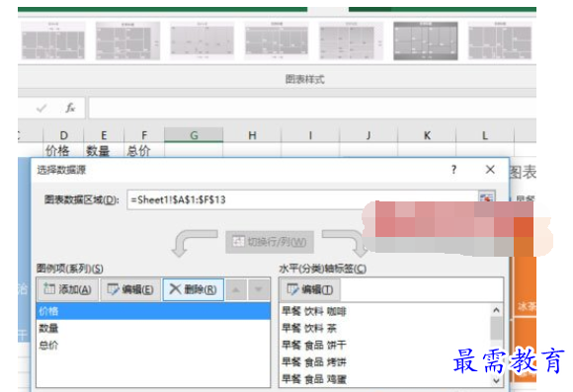The height and width of the screenshot is (392, 573).
Task: Move series down with down arrow
Action: [x=259, y=289]
